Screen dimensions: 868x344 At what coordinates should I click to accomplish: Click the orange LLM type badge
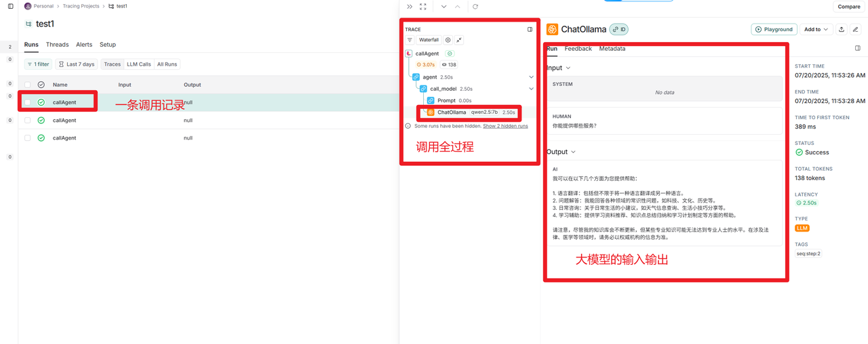[x=802, y=228]
